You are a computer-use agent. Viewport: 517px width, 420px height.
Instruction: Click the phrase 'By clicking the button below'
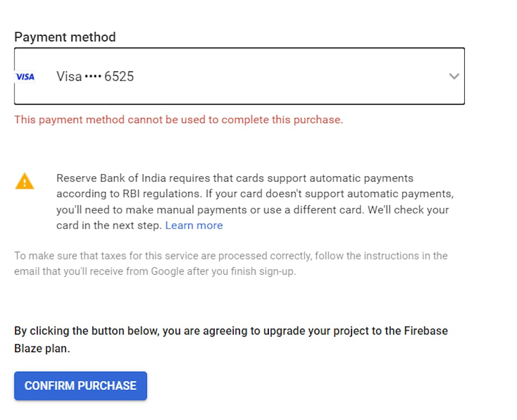coord(85,331)
